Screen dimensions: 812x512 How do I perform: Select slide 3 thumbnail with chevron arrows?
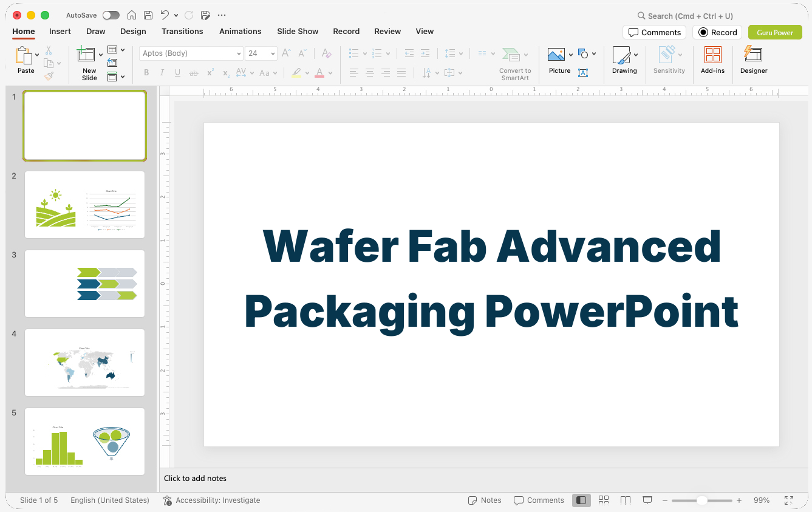[x=84, y=284]
